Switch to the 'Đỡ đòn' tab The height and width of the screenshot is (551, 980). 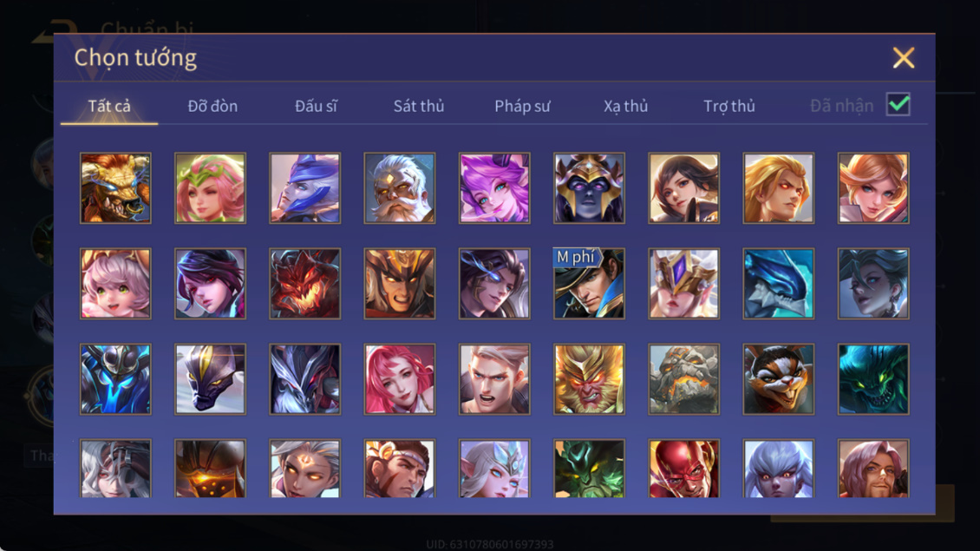(x=212, y=106)
